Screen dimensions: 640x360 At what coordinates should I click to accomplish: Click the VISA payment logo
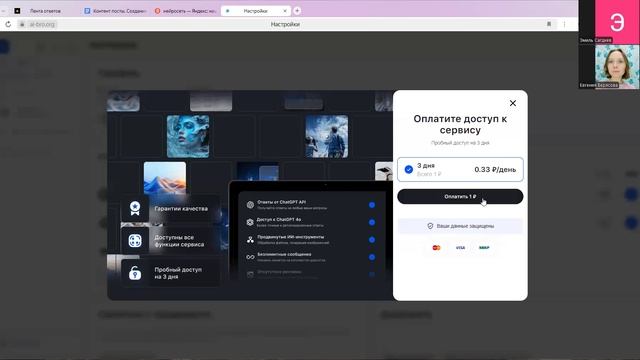coord(460,248)
